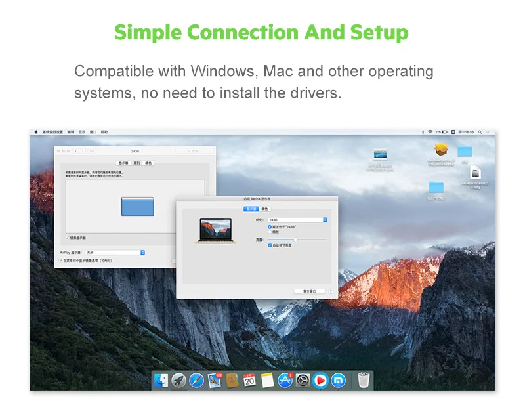The height and width of the screenshot is (420, 525).
Task: Switch to 排列 tab in 2436 window
Action: 137,163
